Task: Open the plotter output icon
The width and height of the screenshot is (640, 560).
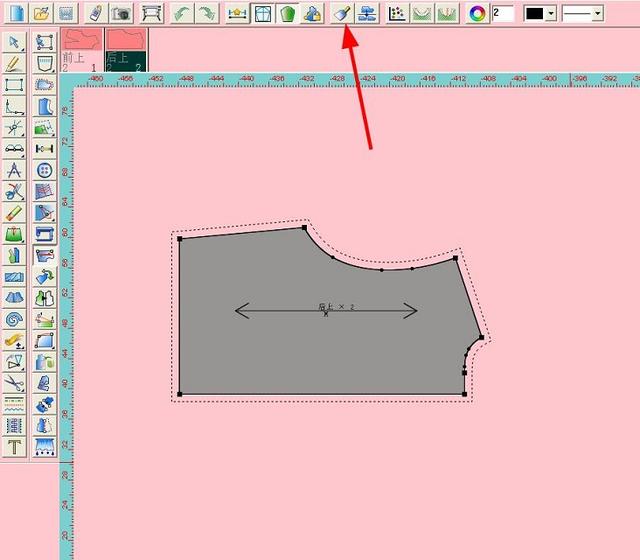Action: pos(151,13)
